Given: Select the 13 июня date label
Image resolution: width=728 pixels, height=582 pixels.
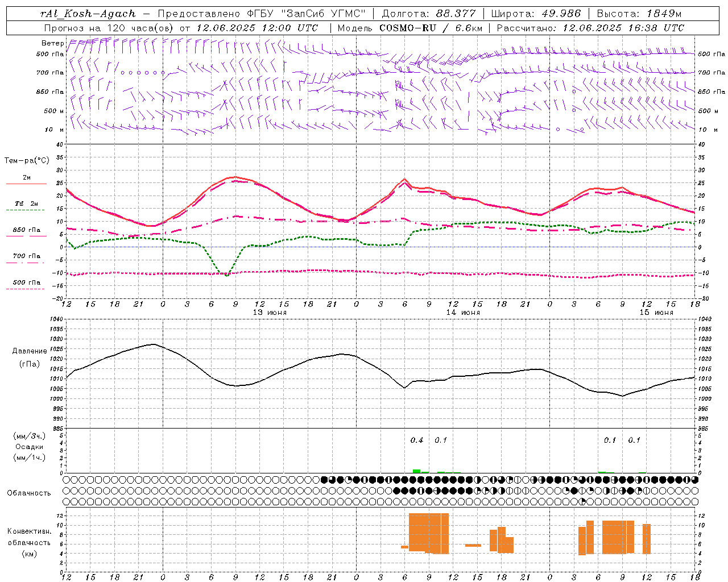Looking at the screenshot, I should [x=270, y=313].
